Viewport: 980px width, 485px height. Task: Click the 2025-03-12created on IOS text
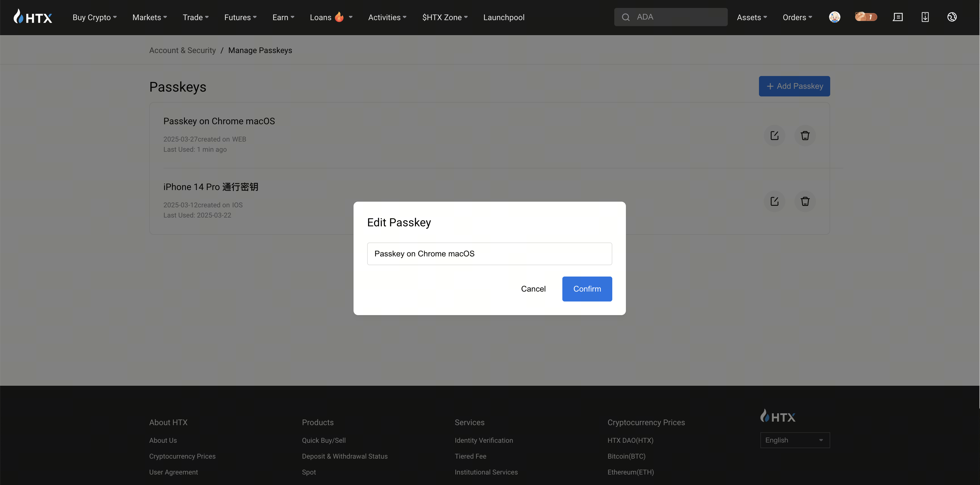[203, 205]
